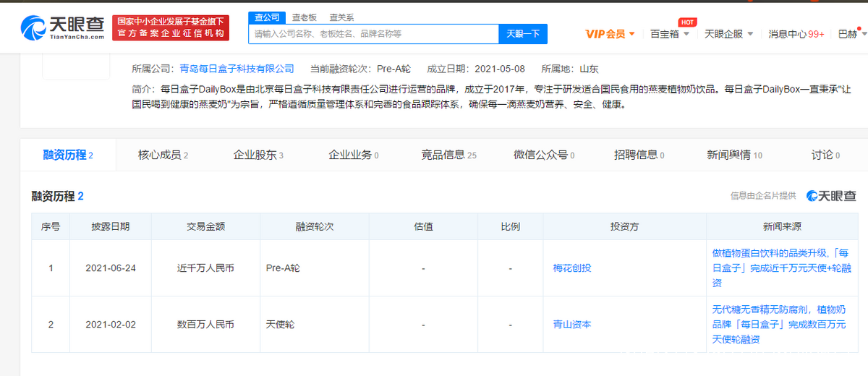Switch to the 新闻舆情 tab
The width and height of the screenshot is (868, 376).
click(734, 155)
